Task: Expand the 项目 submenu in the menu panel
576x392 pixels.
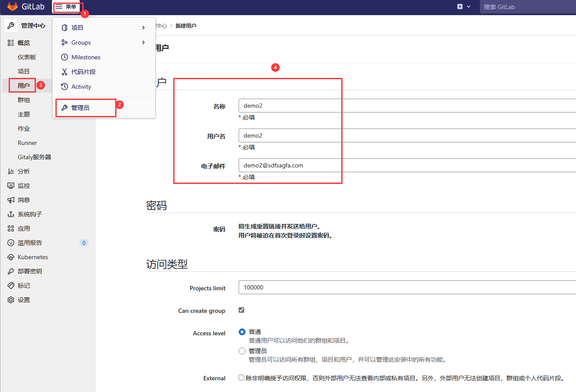Action: tap(78, 27)
